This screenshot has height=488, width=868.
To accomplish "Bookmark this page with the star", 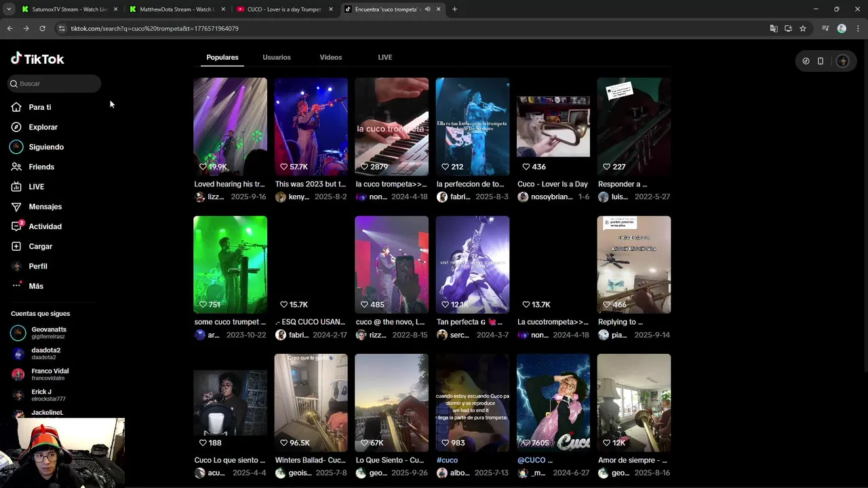I will pos(803,28).
